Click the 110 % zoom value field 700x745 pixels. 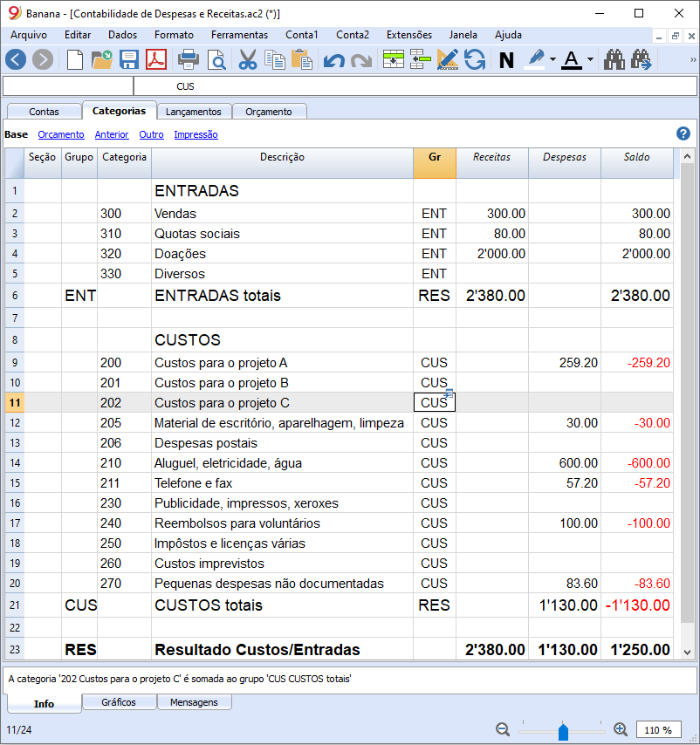point(658,730)
